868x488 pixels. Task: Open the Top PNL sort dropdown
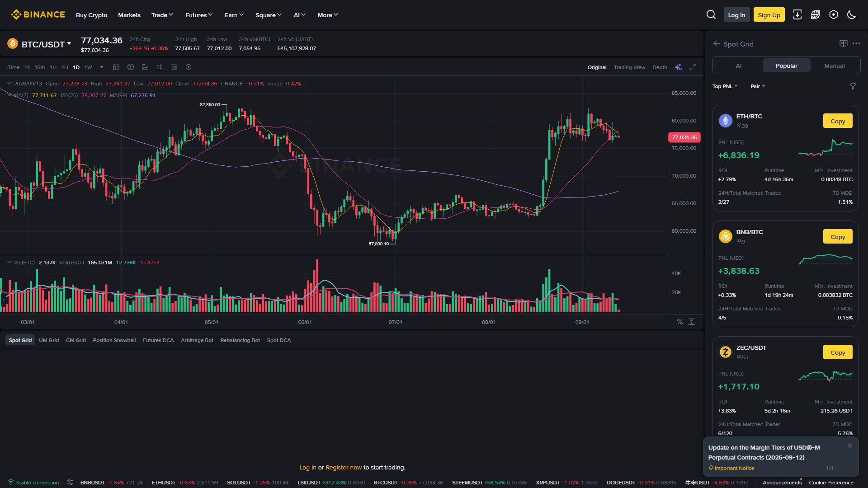pyautogui.click(x=725, y=86)
